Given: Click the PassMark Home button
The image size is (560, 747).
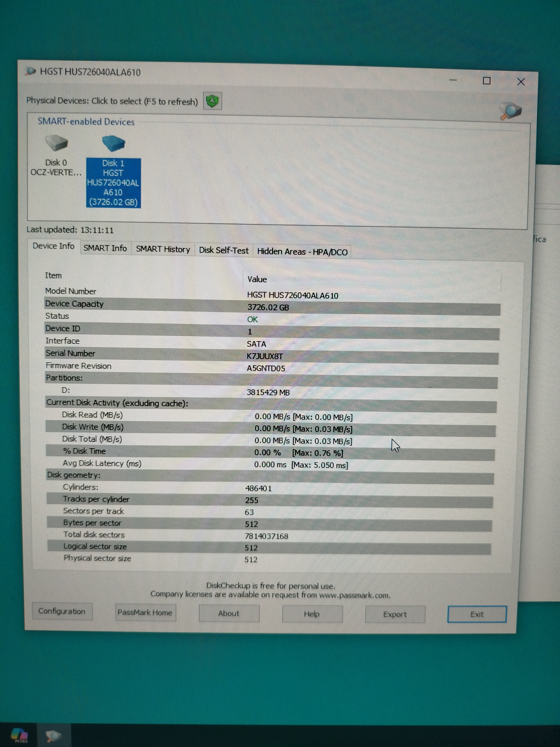Looking at the screenshot, I should [x=145, y=612].
